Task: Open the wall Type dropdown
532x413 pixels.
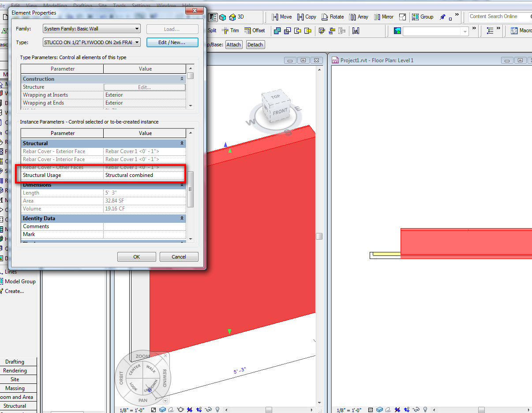Action: click(x=137, y=42)
